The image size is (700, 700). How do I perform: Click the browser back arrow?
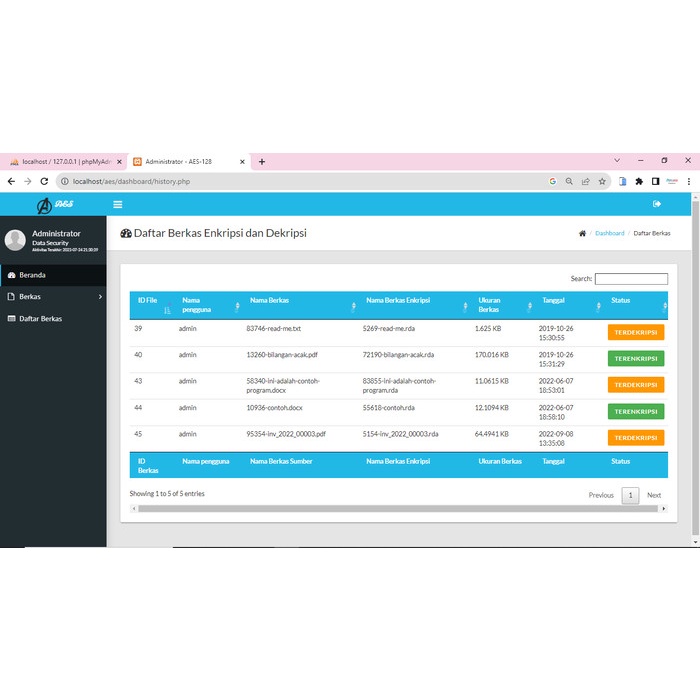coord(11,181)
